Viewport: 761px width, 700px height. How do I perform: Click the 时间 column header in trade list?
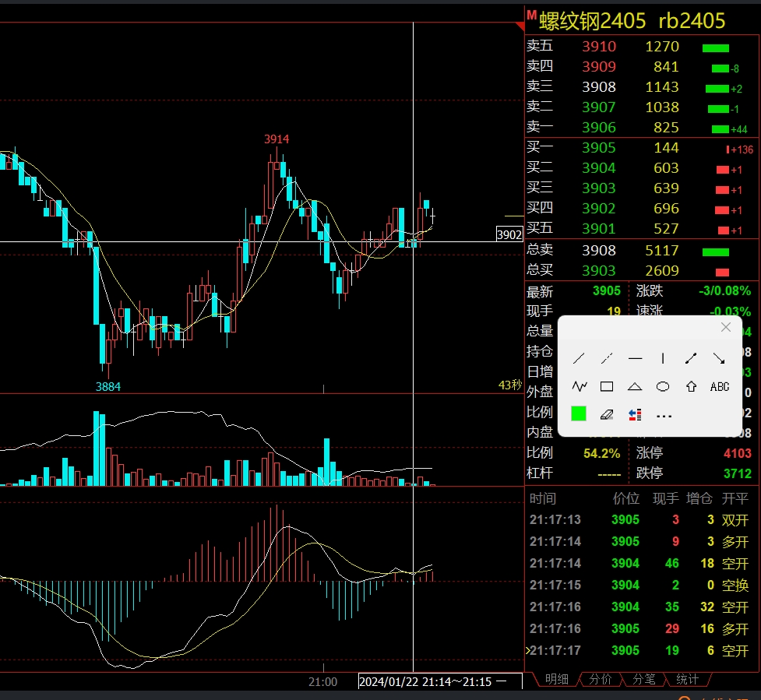point(543,498)
